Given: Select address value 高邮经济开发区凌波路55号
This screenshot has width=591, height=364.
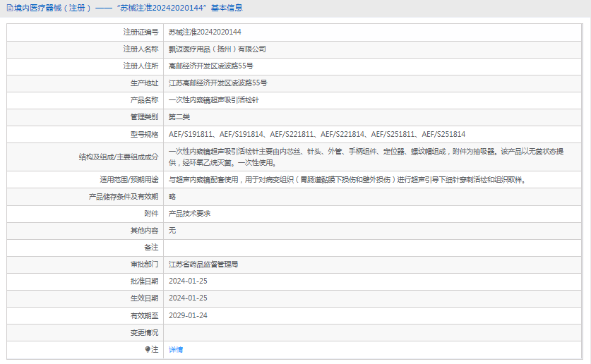Looking at the screenshot, I should tap(210, 66).
